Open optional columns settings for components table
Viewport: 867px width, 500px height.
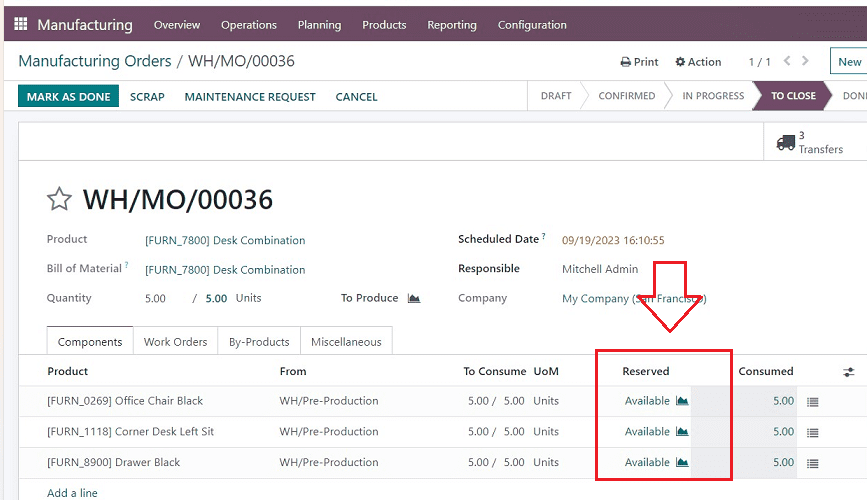coord(849,372)
